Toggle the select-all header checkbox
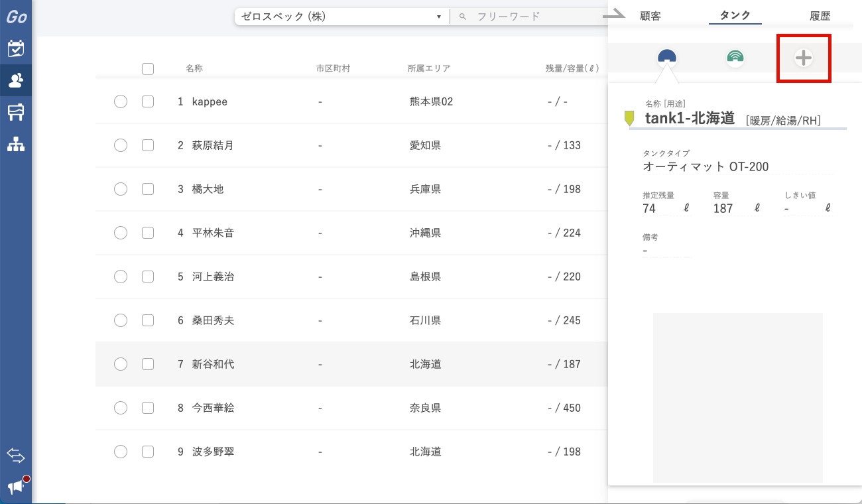 (x=148, y=68)
